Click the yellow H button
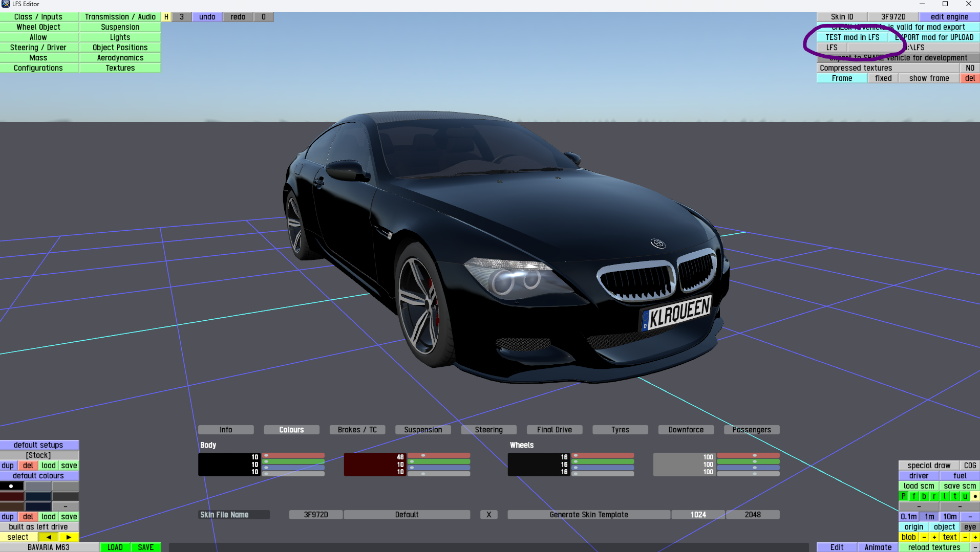The width and height of the screenshot is (980, 552). pos(166,17)
